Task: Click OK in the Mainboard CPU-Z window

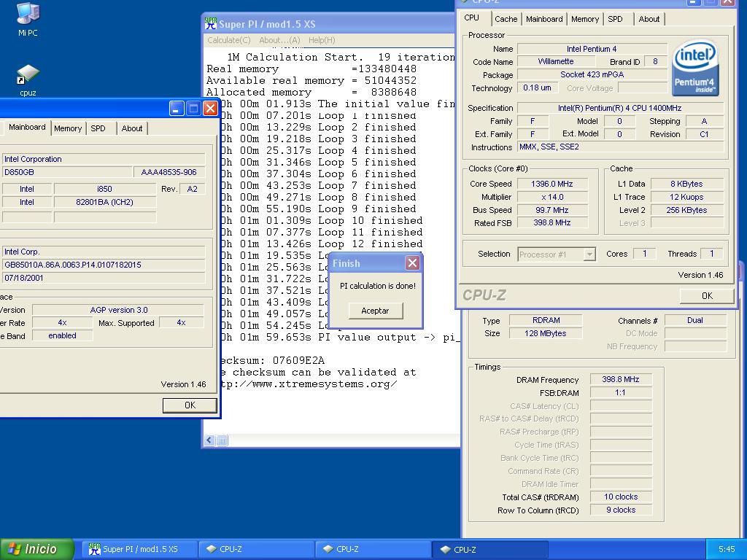Action: [190, 405]
